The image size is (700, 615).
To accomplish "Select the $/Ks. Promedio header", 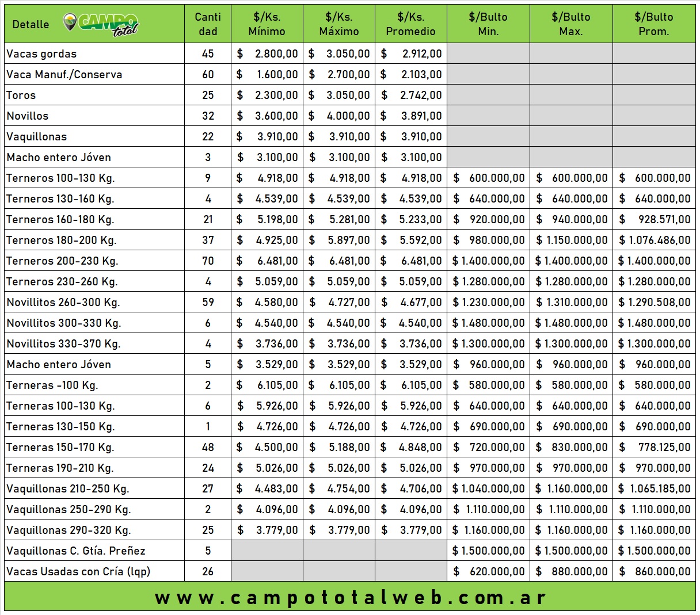I will tap(410, 24).
